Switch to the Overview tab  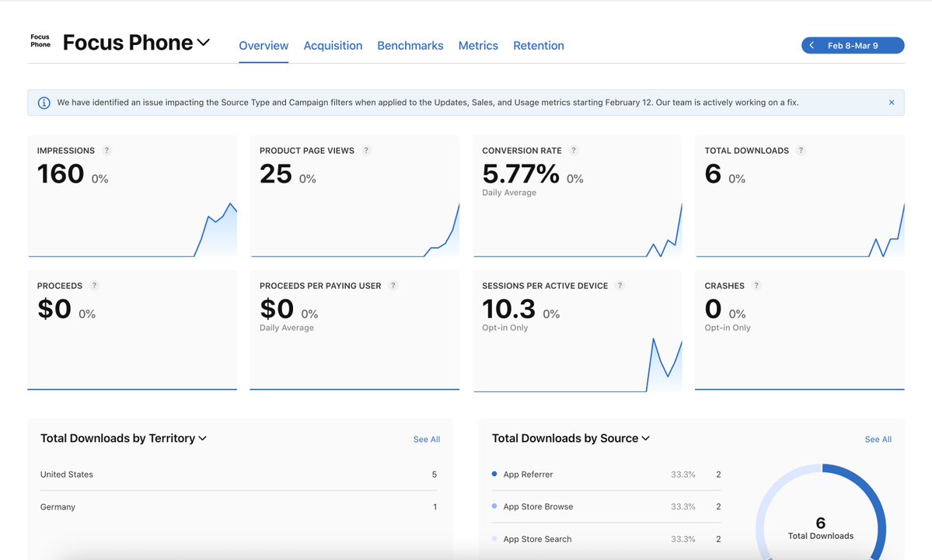click(264, 46)
